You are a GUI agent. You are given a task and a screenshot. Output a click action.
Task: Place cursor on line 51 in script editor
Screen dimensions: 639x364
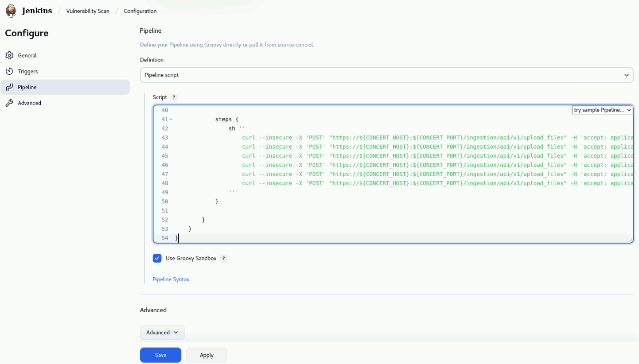click(x=310, y=211)
